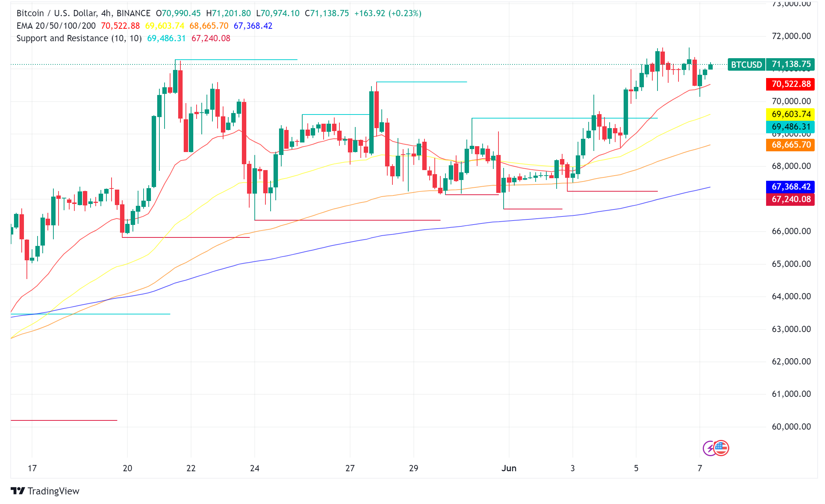Select the red 70,522.88 EMA 20 label
825x504 pixels.
click(791, 84)
